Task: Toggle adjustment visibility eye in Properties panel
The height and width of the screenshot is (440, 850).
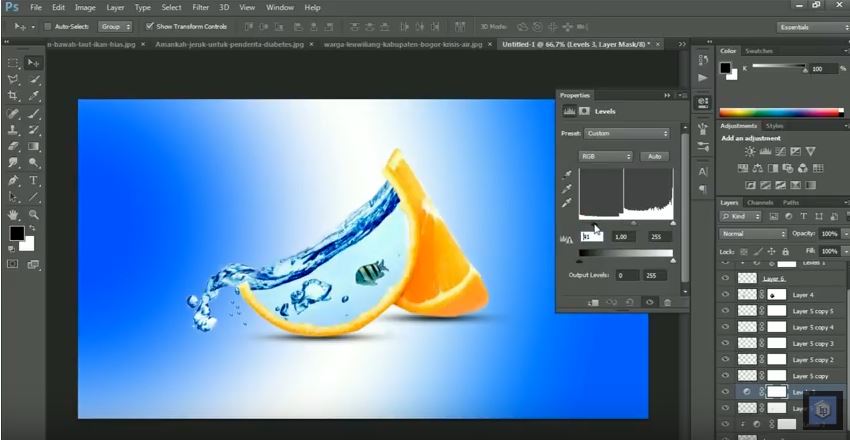Action: coord(649,302)
